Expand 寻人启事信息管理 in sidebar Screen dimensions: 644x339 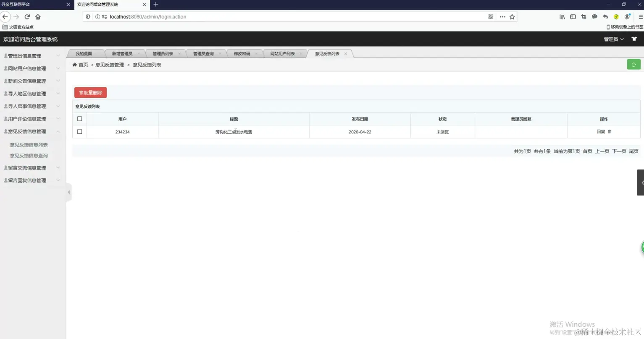point(32,106)
